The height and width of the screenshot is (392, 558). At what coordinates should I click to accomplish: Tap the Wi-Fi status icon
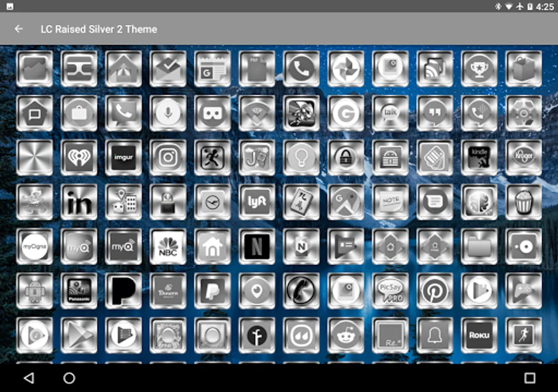[x=509, y=7]
